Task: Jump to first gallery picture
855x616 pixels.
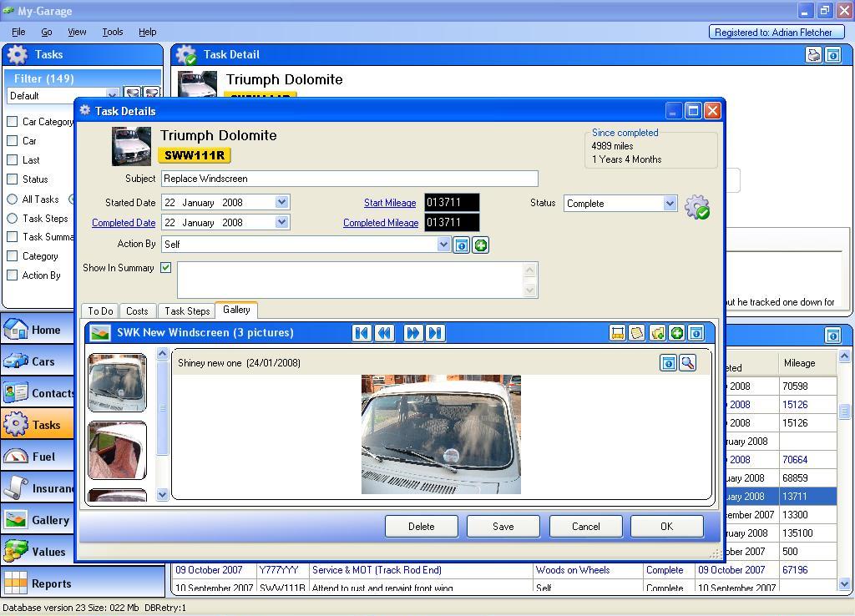Action: pyautogui.click(x=362, y=333)
